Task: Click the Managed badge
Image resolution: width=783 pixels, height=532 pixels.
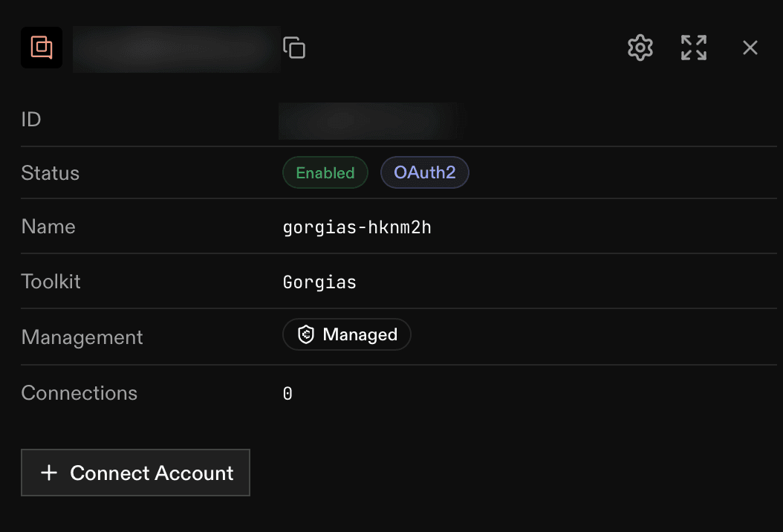Action: (347, 334)
